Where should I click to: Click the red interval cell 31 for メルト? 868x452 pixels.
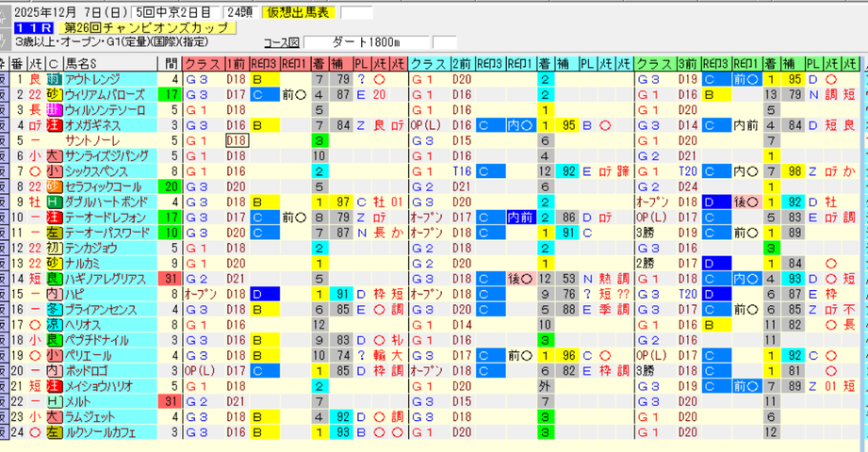(x=170, y=402)
